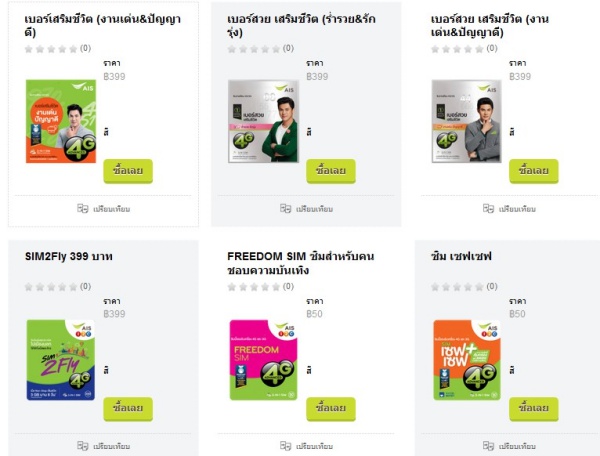The image size is (600, 456).
Task: Click compare icon under งานเด่น&ปัญญาดี green SIM
Action: pos(82,208)
